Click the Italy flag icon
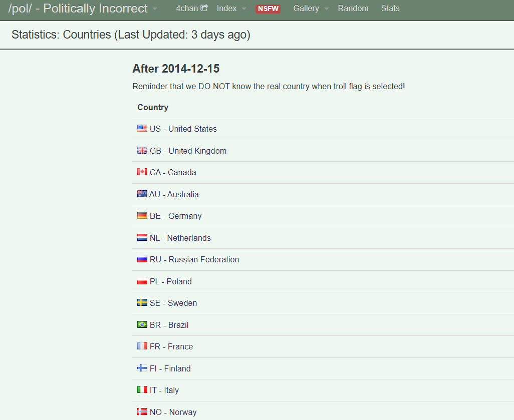Viewport: 514px width, 420px height. point(142,389)
